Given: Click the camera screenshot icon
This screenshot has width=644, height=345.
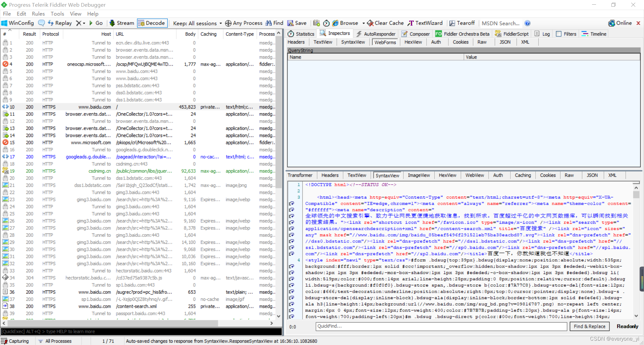Looking at the screenshot, I should (316, 23).
